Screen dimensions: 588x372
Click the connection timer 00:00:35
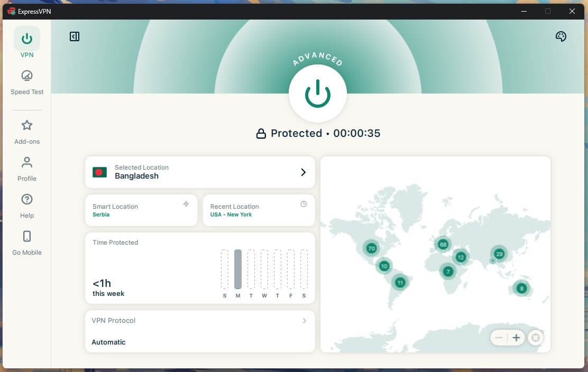(356, 133)
